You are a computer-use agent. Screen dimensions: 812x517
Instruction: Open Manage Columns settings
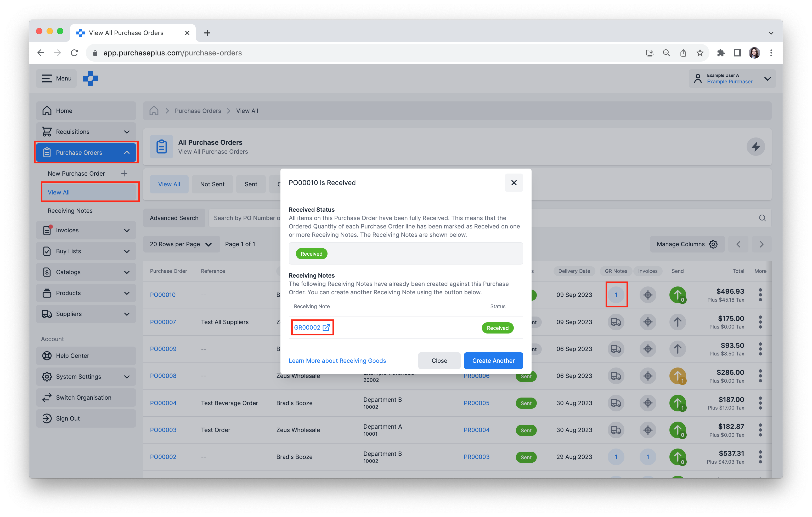coord(687,244)
